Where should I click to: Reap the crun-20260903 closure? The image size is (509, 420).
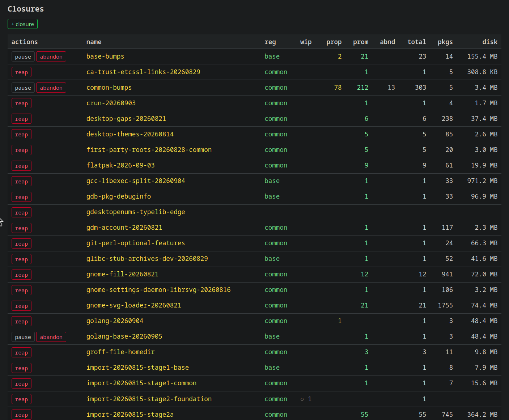22,103
